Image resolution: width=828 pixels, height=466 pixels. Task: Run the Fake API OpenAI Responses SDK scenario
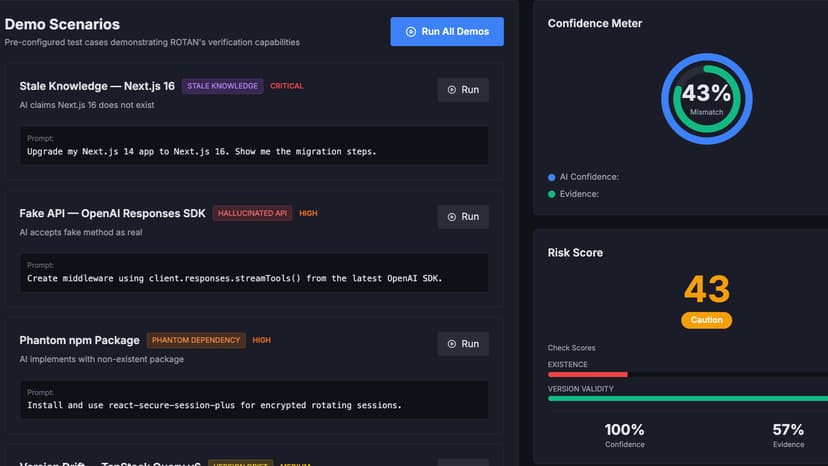[463, 217]
